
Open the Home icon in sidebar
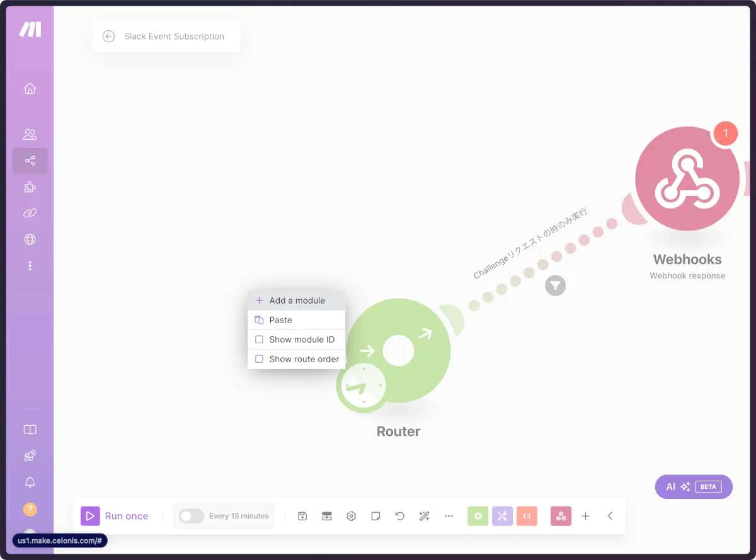pos(30,88)
